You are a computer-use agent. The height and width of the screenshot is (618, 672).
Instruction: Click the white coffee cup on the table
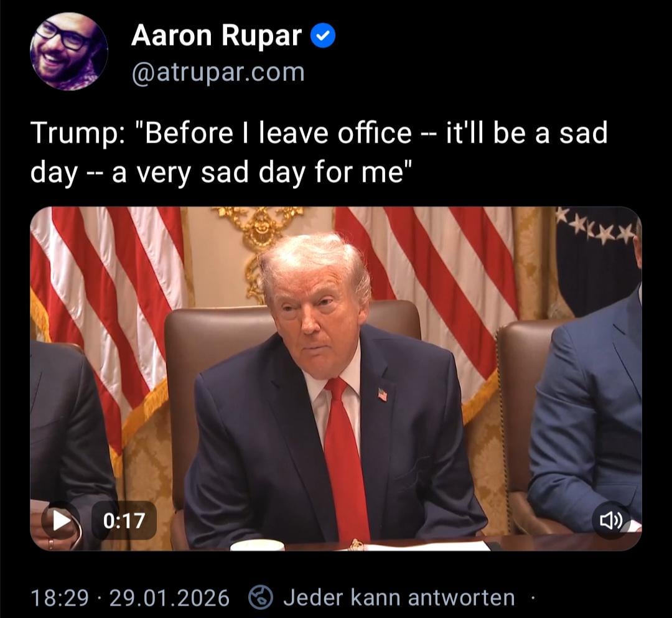tap(257, 545)
